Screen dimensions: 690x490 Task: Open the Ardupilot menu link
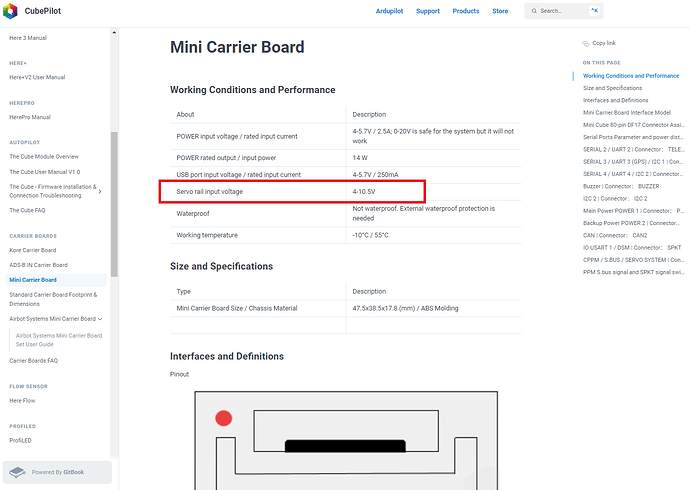(389, 11)
